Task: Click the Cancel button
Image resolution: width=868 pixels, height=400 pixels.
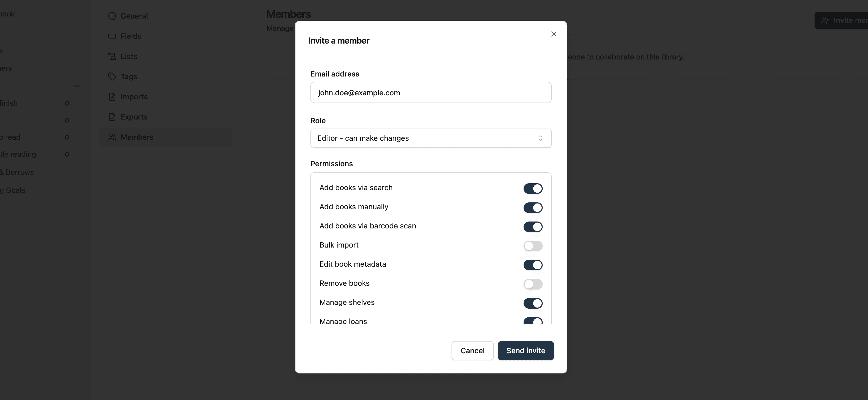Action: (472, 351)
